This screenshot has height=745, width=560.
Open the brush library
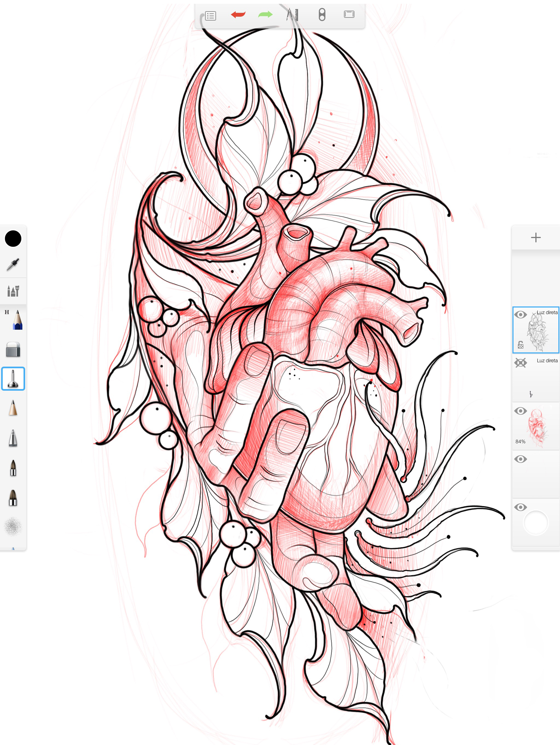point(13,291)
